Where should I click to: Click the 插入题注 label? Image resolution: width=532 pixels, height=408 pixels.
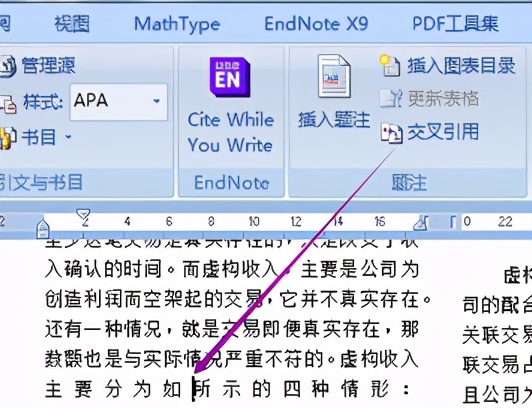click(x=334, y=120)
